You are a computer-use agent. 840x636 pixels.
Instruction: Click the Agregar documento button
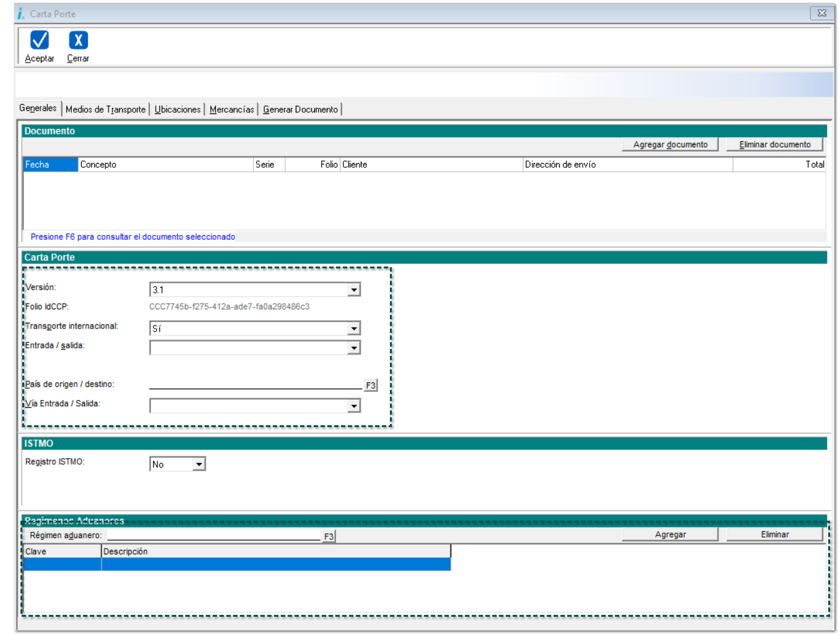pos(670,144)
